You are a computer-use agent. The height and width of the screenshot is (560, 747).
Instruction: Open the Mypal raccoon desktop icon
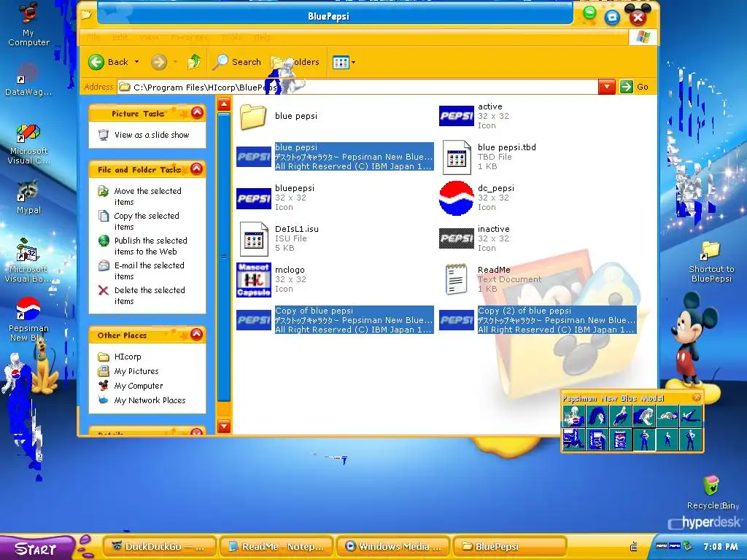28,197
